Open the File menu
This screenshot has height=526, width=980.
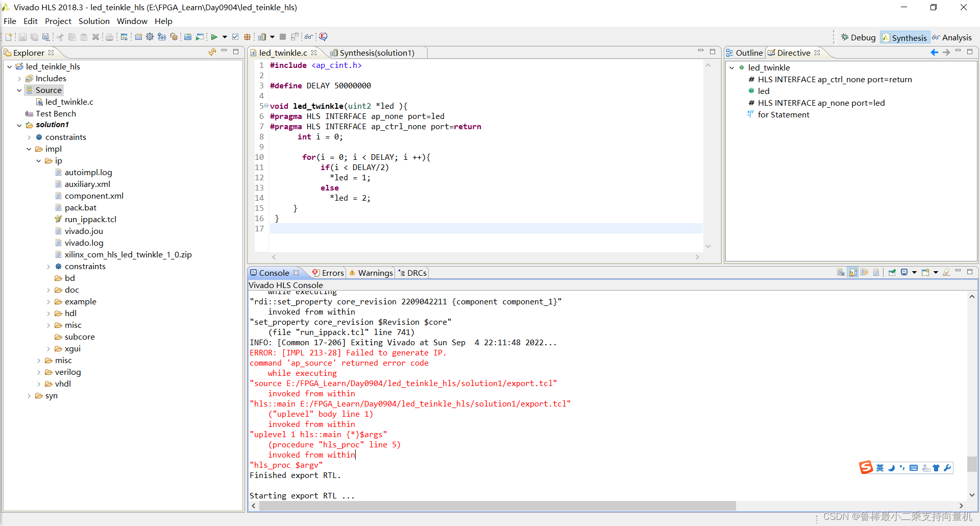(x=10, y=21)
